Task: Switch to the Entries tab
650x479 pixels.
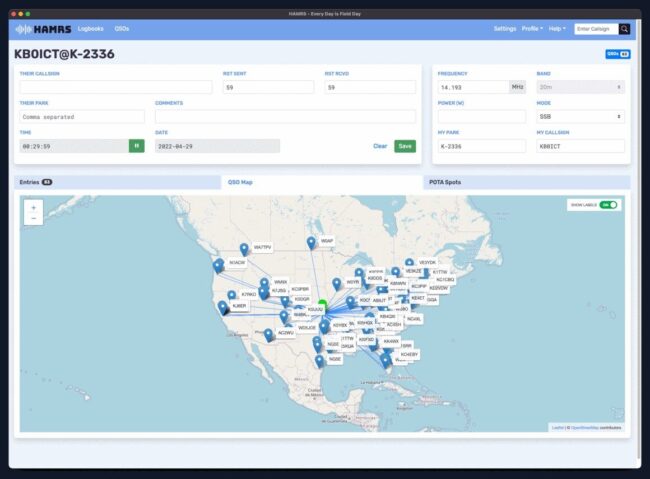Action: [x=35, y=182]
